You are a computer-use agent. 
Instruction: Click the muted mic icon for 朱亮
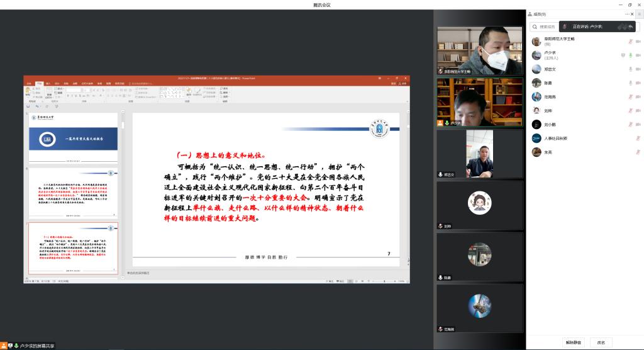tap(638, 152)
